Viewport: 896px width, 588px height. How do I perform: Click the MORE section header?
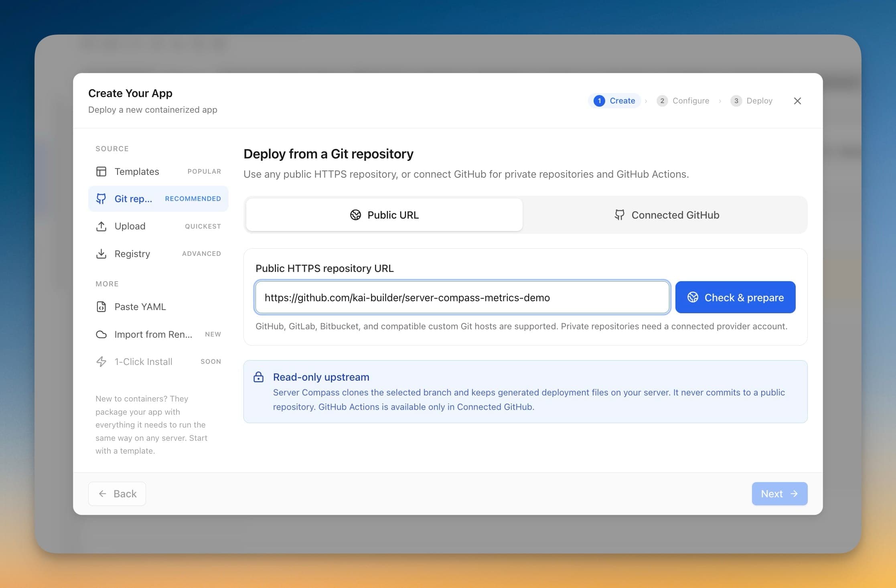[x=107, y=284]
